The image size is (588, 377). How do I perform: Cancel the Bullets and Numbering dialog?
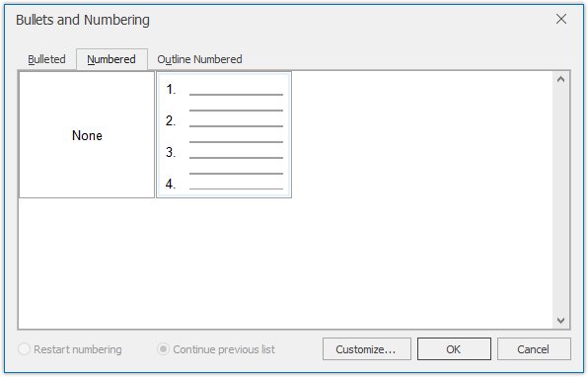(x=534, y=349)
